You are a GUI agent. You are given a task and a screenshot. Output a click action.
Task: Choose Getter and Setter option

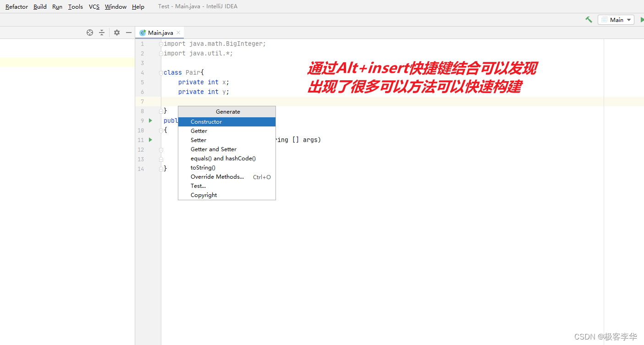click(227, 149)
